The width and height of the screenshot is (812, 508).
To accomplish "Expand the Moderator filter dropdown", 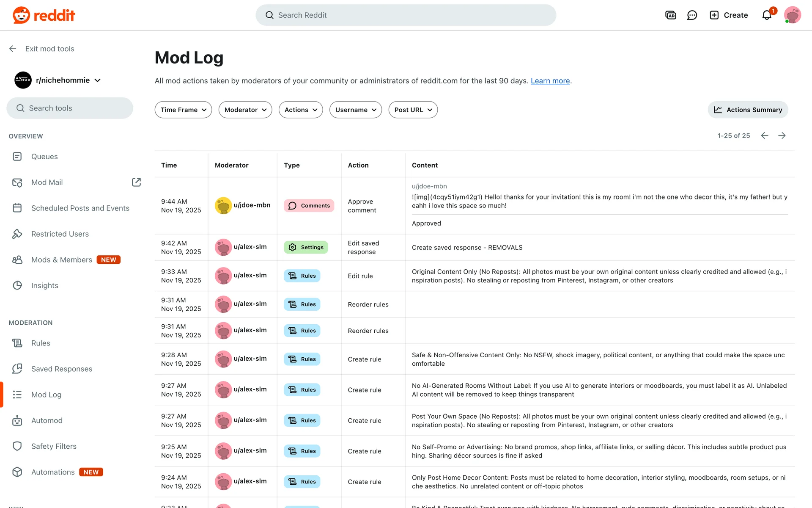I will 245,110.
